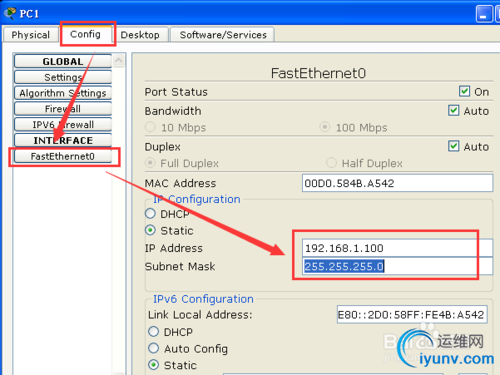Choose Full Duplex mode
This screenshot has width=500, height=375.
click(x=150, y=163)
